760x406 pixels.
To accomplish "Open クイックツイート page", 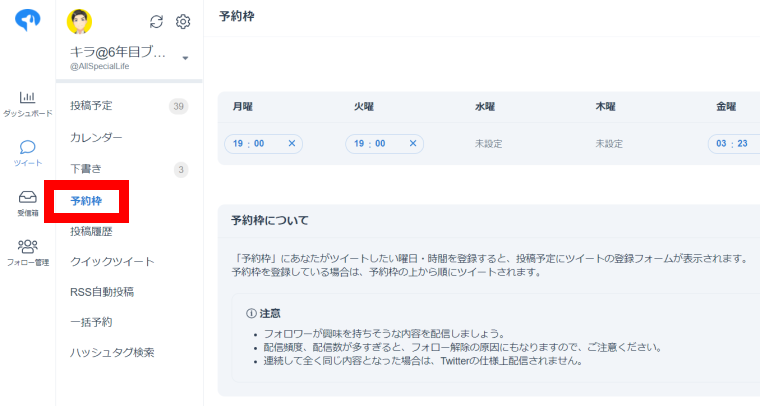I will tap(112, 262).
